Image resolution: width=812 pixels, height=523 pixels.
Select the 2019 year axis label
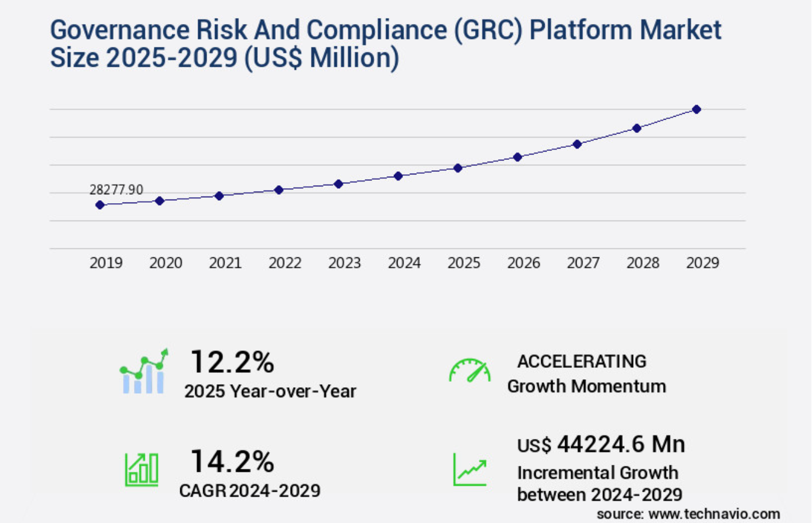point(106,263)
